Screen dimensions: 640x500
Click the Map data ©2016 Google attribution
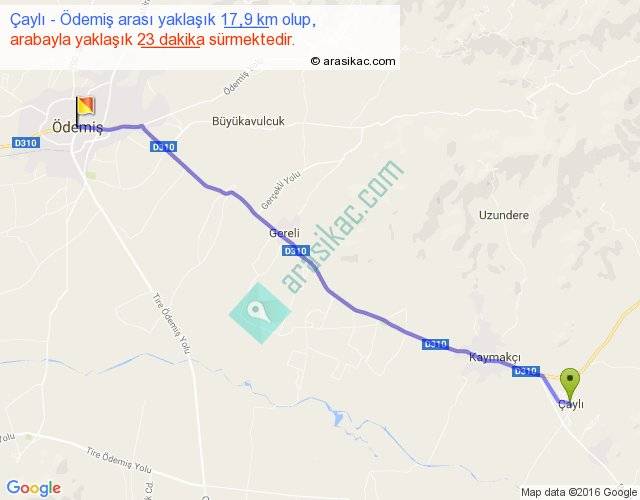click(x=579, y=492)
